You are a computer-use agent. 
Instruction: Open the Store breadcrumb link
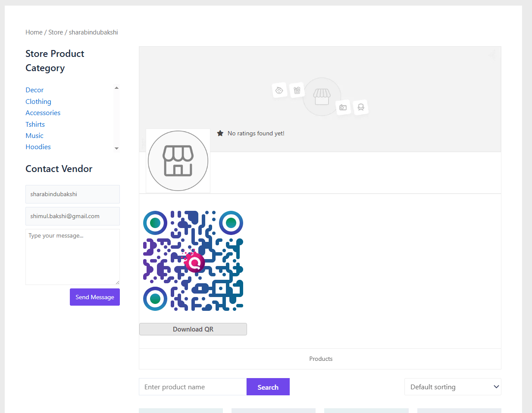point(56,32)
